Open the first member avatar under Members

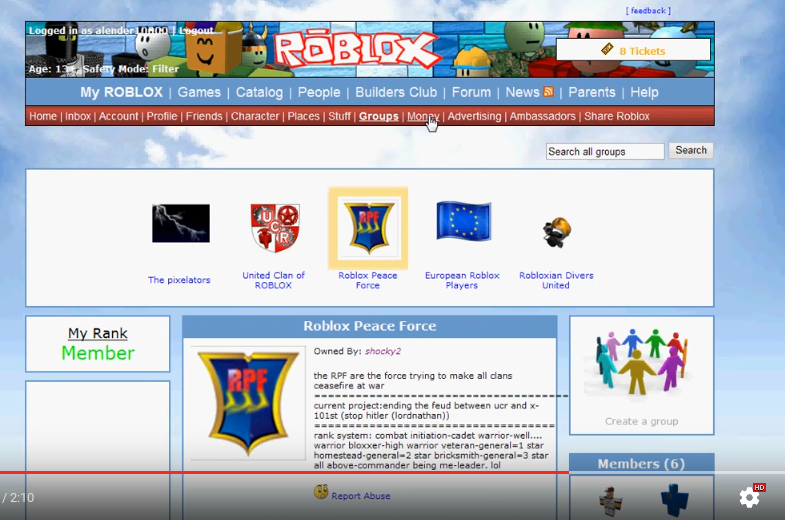point(611,501)
